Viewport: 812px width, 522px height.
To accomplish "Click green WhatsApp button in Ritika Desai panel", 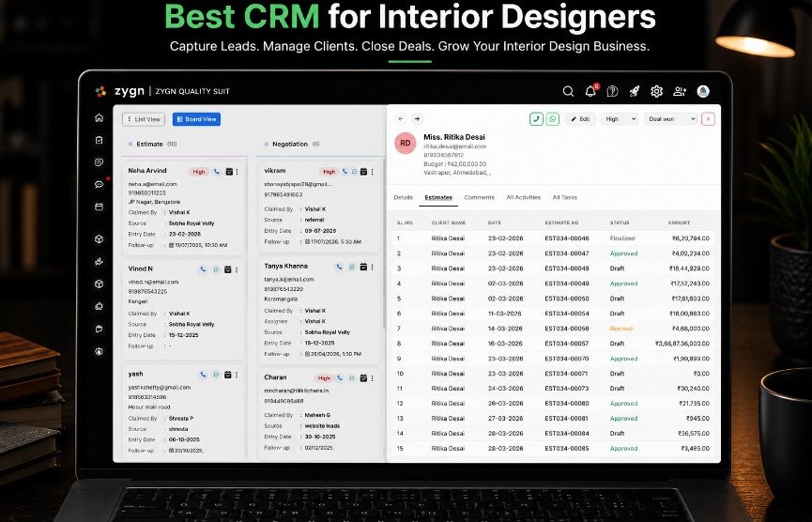I will 553,119.
